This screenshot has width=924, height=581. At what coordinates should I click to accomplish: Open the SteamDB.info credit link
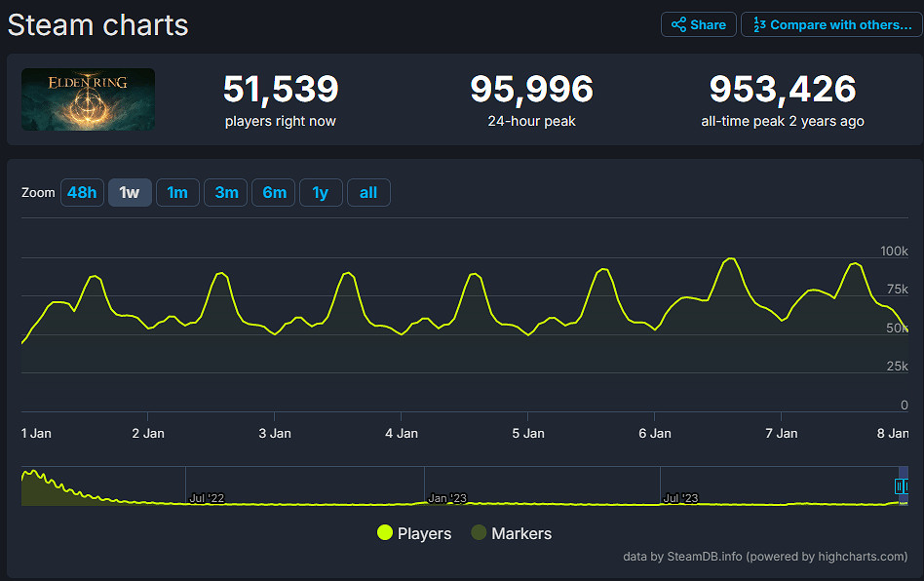click(x=704, y=557)
